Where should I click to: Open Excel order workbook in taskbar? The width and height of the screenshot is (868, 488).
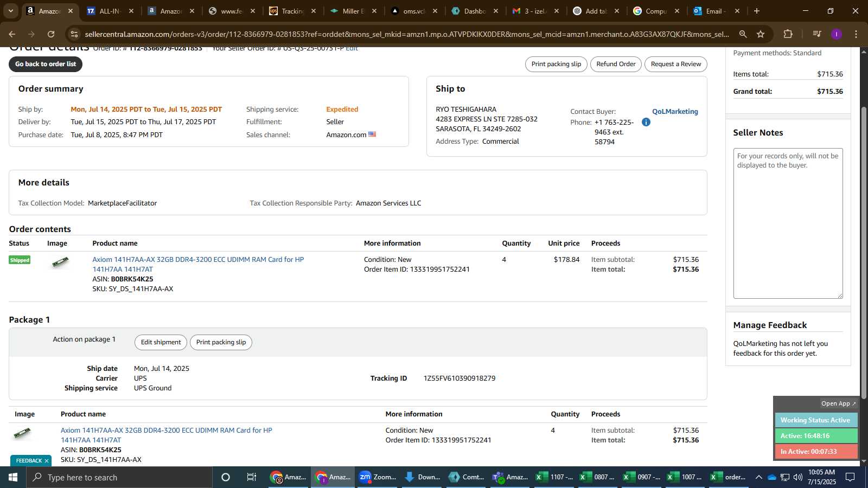click(729, 477)
